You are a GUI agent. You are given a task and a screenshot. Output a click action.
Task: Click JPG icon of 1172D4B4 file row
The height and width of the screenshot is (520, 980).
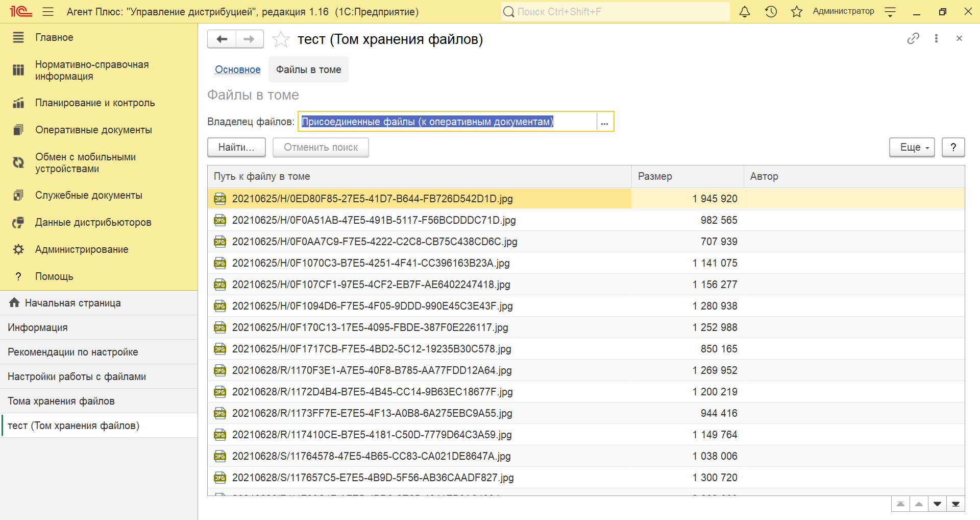pyautogui.click(x=220, y=392)
